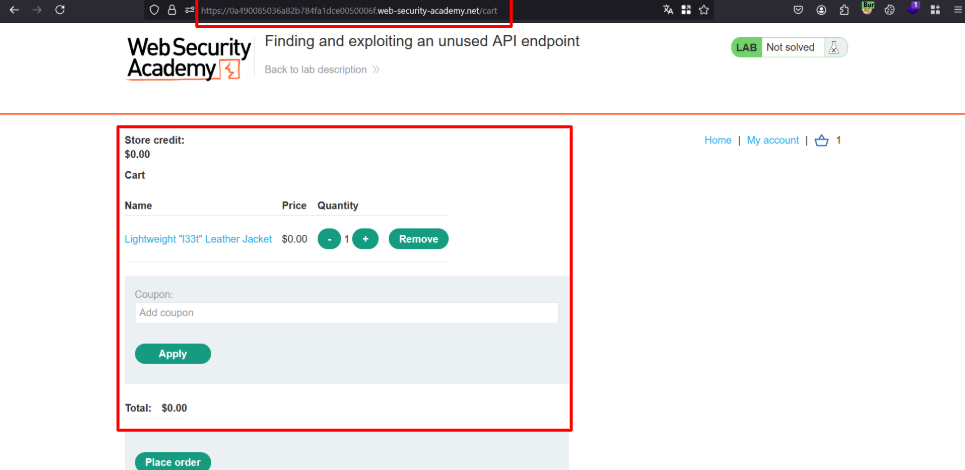Open the browser extensions puzzle icon
The height and width of the screenshot is (470, 965).
(844, 9)
